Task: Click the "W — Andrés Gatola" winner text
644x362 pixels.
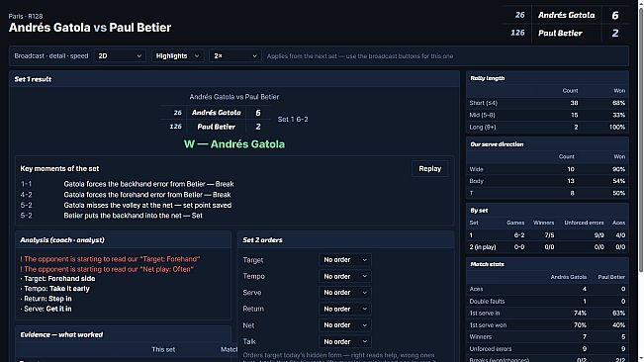Action: 234,144
